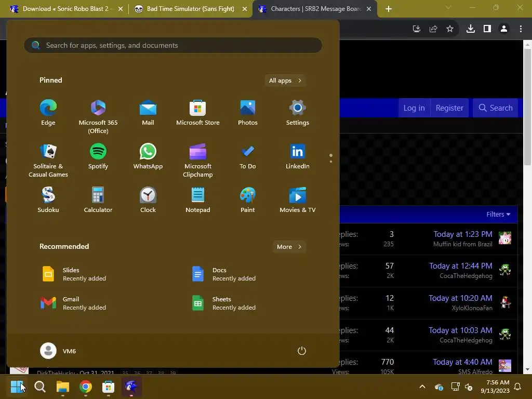The image size is (532, 399).
Task: Click Register on SRB2 forum
Action: (x=449, y=108)
